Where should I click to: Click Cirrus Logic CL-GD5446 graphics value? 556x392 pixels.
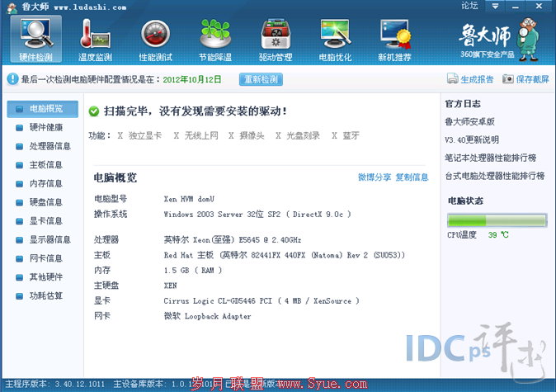(262, 301)
